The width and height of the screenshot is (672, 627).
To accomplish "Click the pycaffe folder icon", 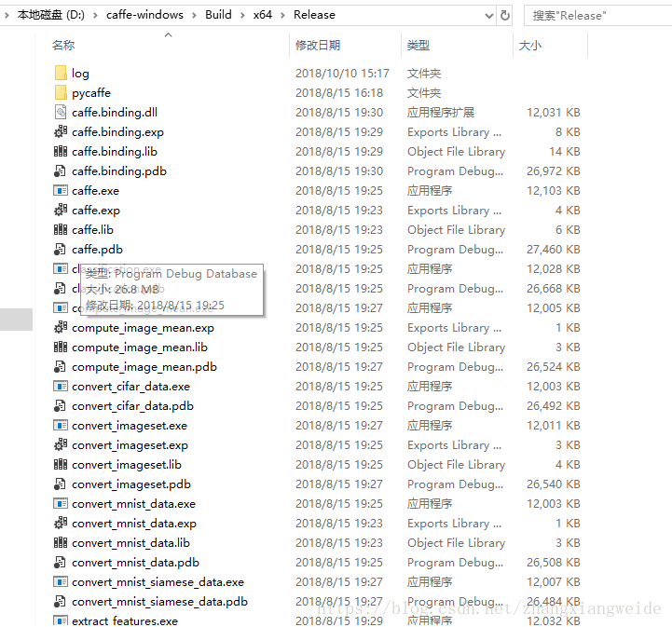I will pyautogui.click(x=61, y=92).
